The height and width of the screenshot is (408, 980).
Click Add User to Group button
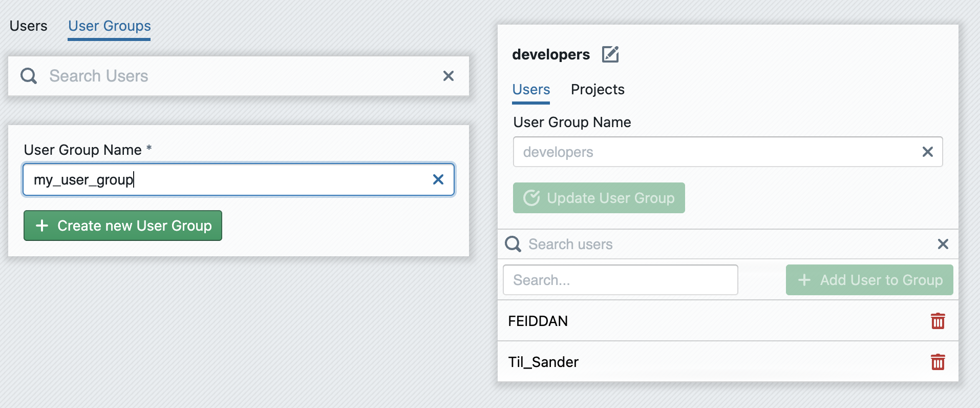point(869,280)
